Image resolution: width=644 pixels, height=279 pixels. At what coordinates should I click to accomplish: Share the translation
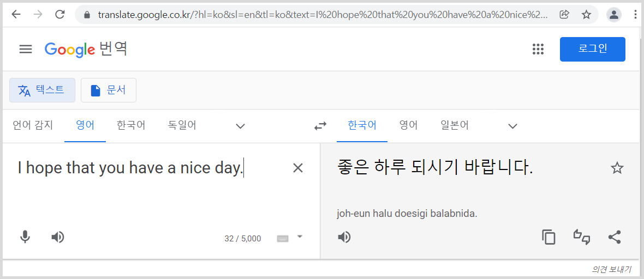(615, 237)
